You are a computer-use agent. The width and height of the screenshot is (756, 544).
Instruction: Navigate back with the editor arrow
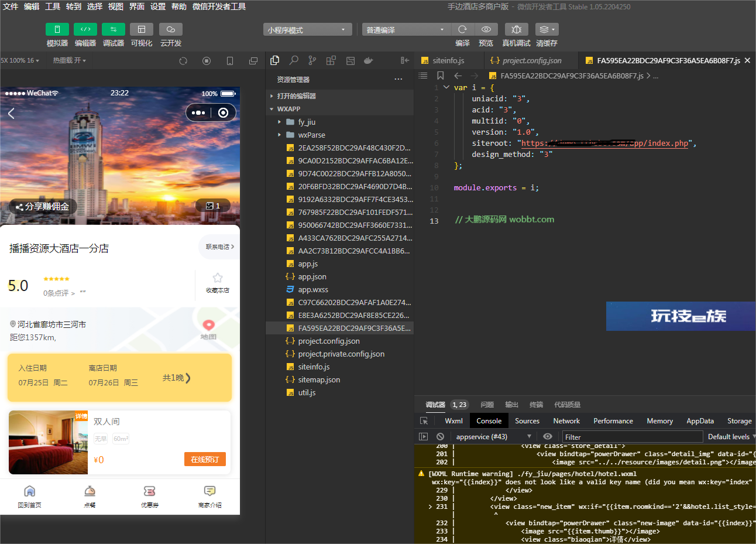click(458, 76)
